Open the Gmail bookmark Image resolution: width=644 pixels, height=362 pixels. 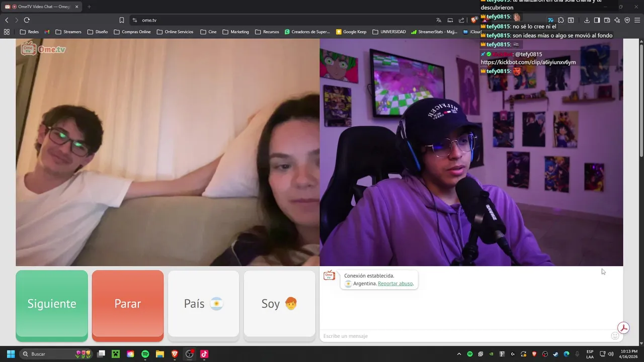click(x=47, y=32)
